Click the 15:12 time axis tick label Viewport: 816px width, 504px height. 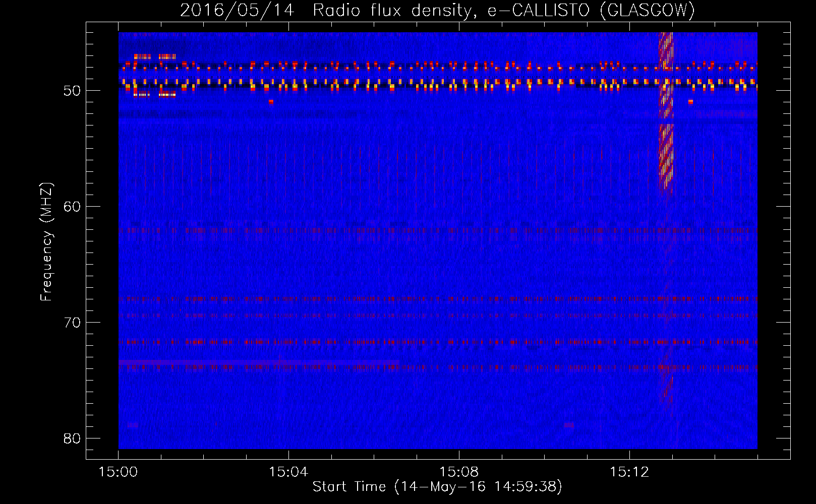point(629,472)
